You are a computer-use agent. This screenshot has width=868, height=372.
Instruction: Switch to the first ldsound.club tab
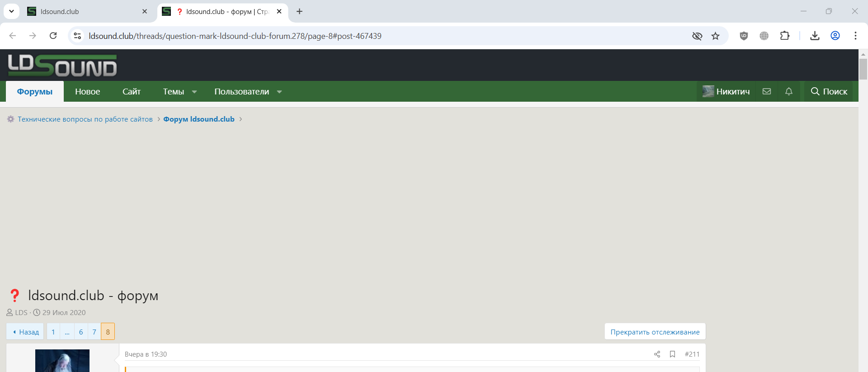(x=88, y=11)
